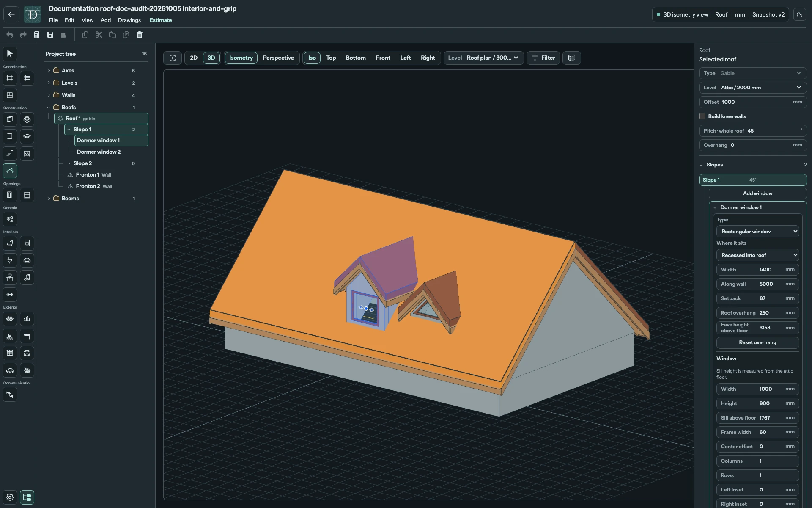Open the Filter button

(543, 58)
